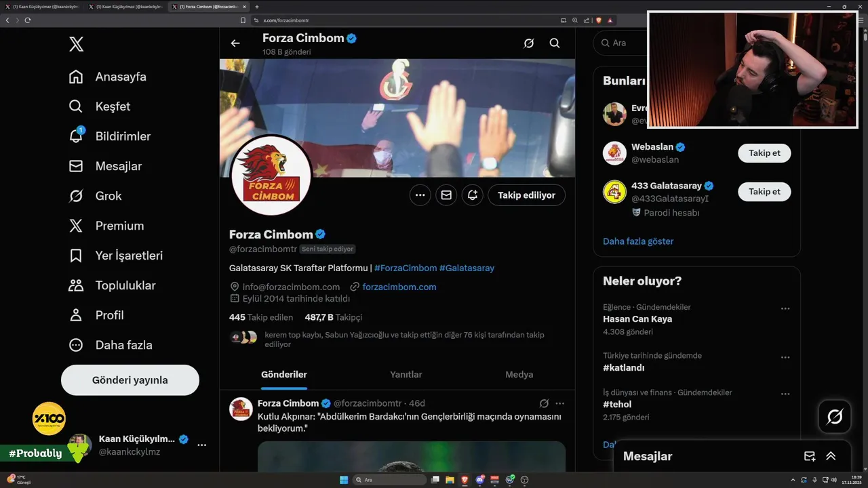868x488 pixels.
Task: Expand the Mesajlar drawer with the double chevron
Action: tap(831, 456)
